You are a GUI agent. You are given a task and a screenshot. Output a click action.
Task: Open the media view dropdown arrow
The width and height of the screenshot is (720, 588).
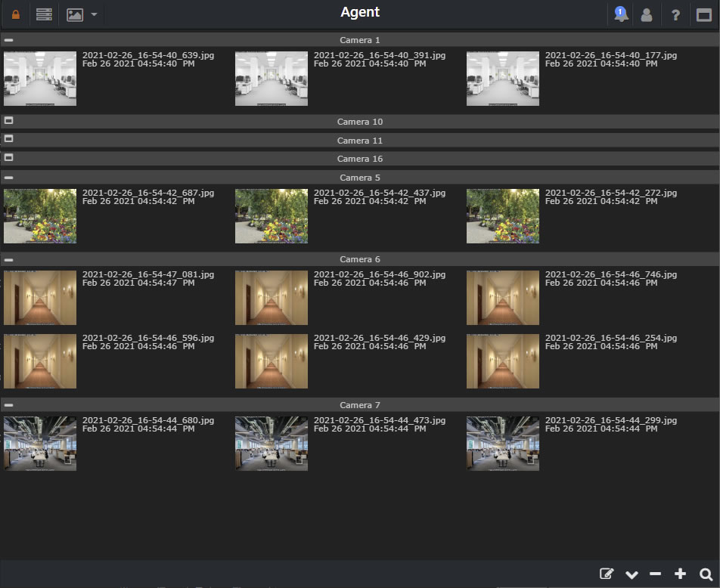pyautogui.click(x=93, y=14)
